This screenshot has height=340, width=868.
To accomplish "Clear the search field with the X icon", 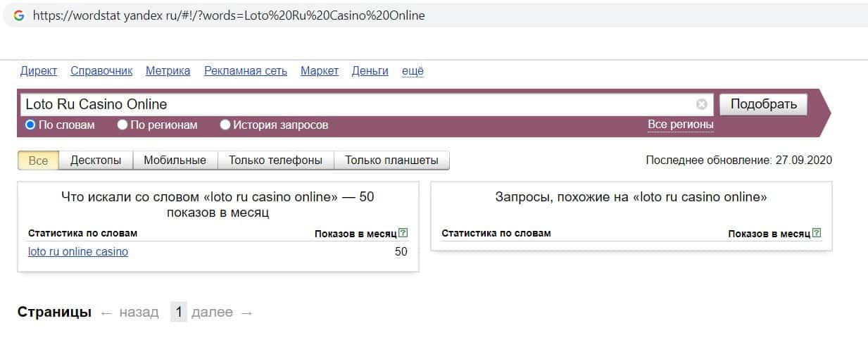I will pos(701,105).
